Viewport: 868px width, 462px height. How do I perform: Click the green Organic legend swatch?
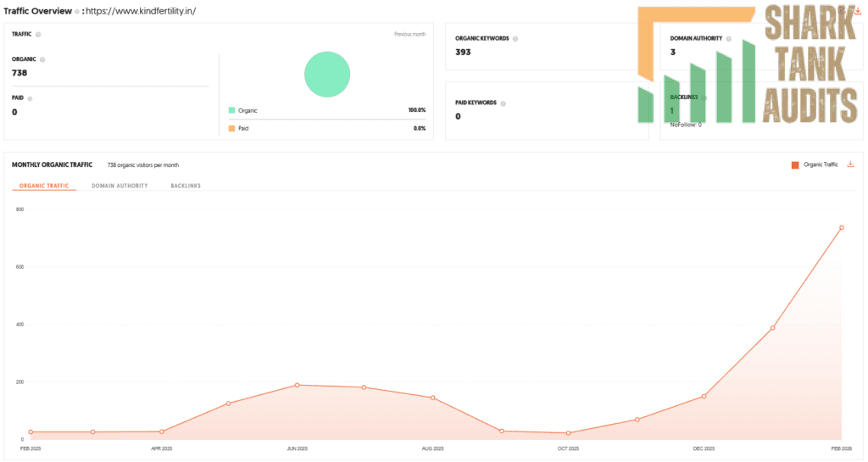(x=232, y=111)
